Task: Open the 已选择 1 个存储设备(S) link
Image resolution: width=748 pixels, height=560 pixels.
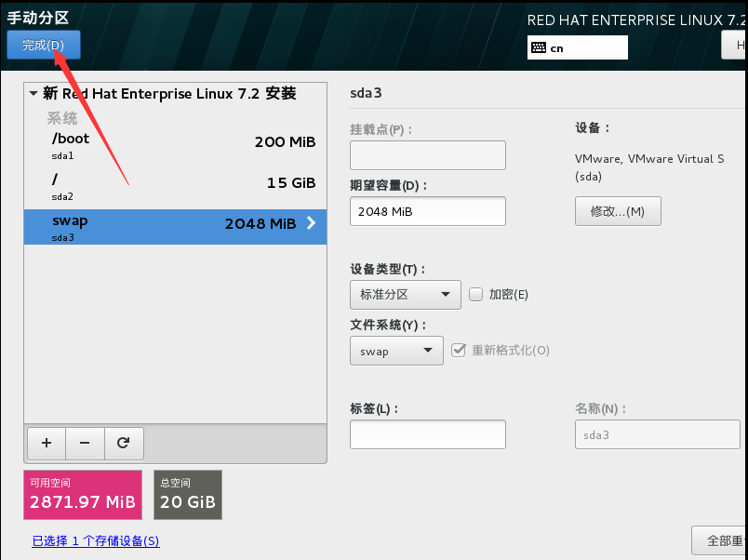Action: click(96, 540)
